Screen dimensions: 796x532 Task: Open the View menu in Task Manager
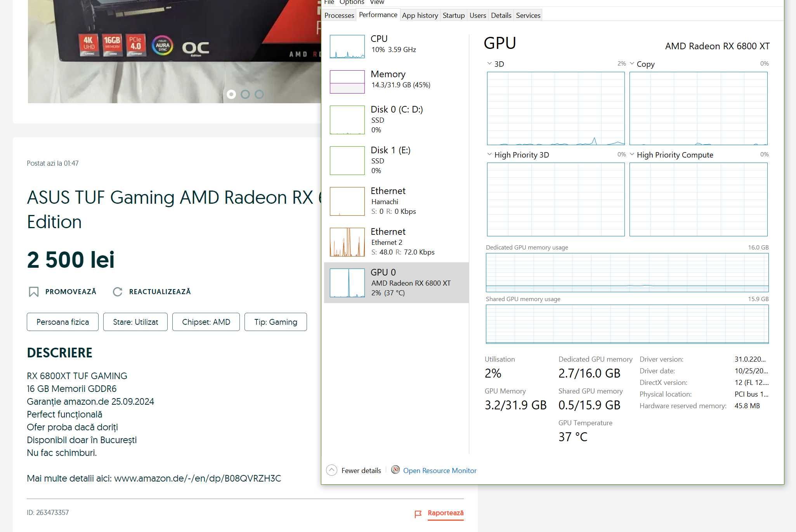(377, 2)
